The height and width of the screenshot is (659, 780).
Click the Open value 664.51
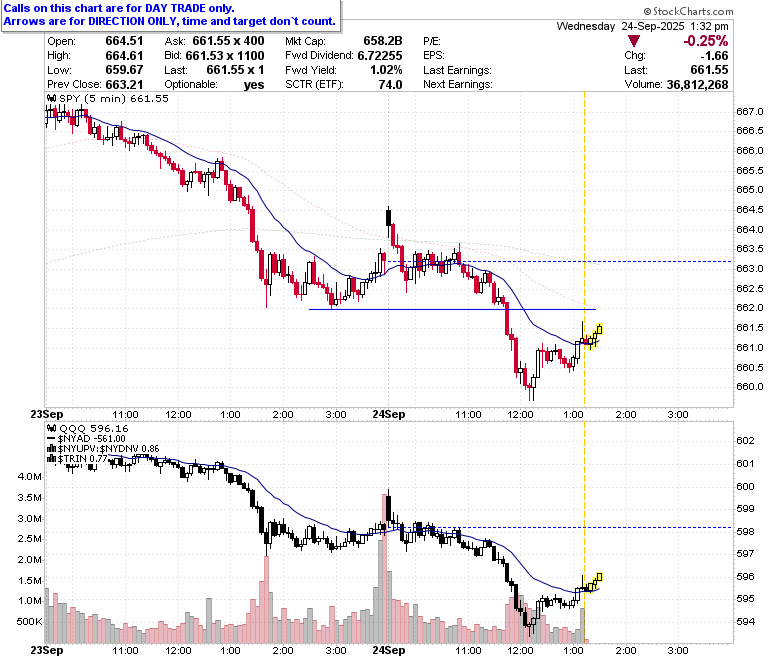124,41
